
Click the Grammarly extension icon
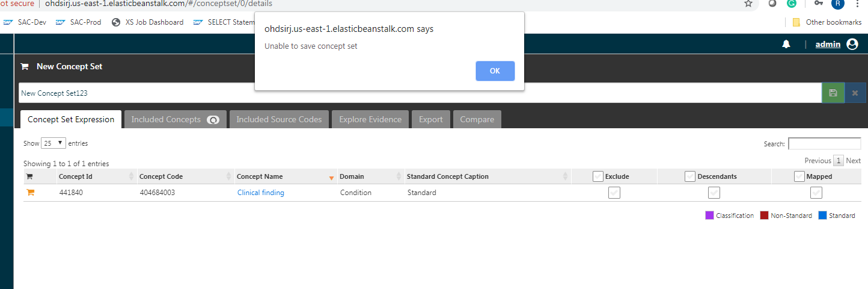(792, 3)
